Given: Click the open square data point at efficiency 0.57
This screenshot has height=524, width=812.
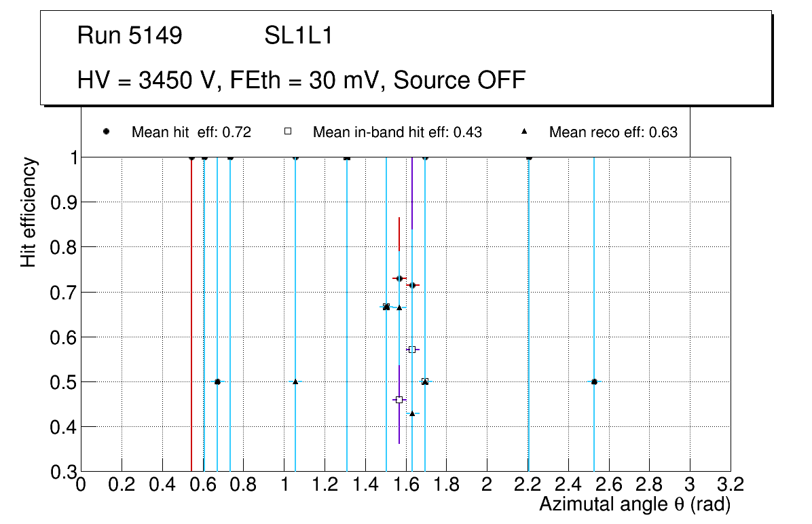Looking at the screenshot, I should 412,350.
